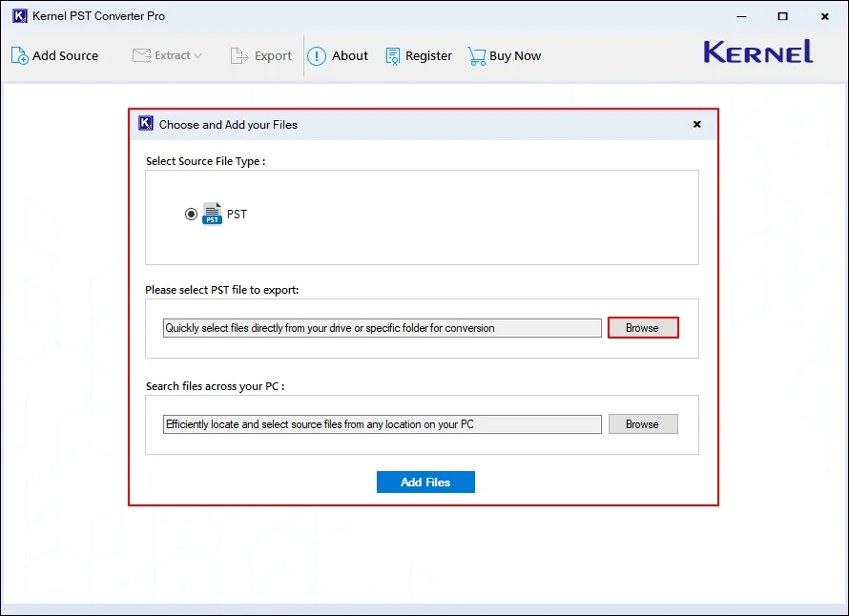
Task: Click the Select Source File Type area
Action: click(x=422, y=216)
